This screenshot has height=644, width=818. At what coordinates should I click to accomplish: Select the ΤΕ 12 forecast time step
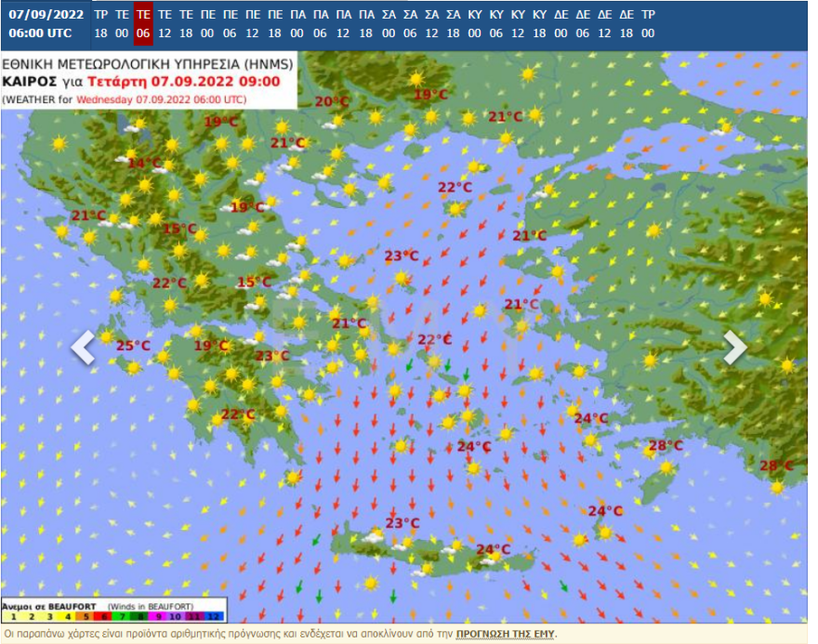pos(165,24)
